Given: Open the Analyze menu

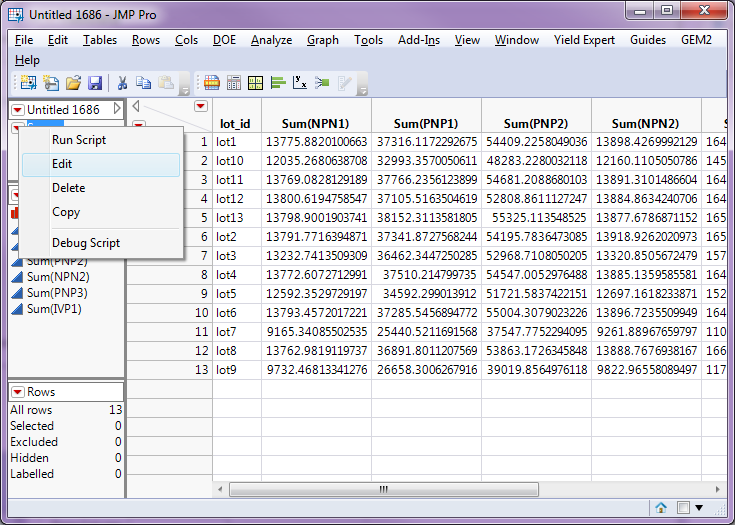Looking at the screenshot, I should point(271,40).
